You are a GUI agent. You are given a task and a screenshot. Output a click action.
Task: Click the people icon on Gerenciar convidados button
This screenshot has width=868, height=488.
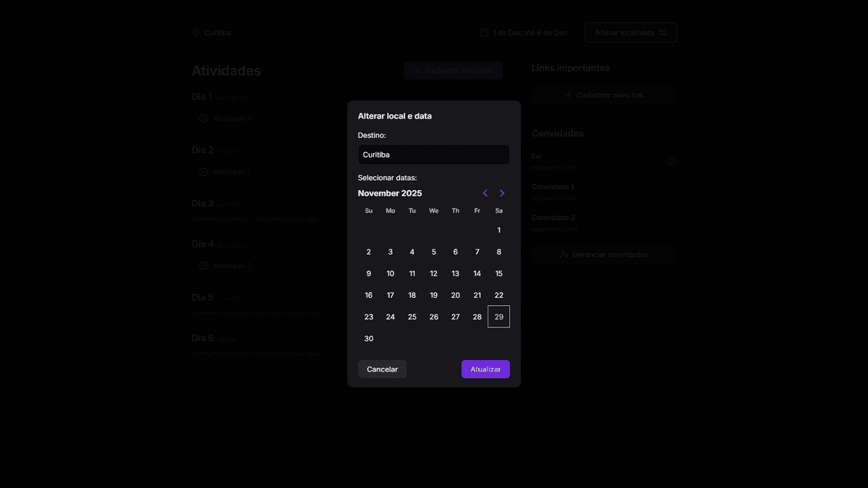[x=563, y=254]
